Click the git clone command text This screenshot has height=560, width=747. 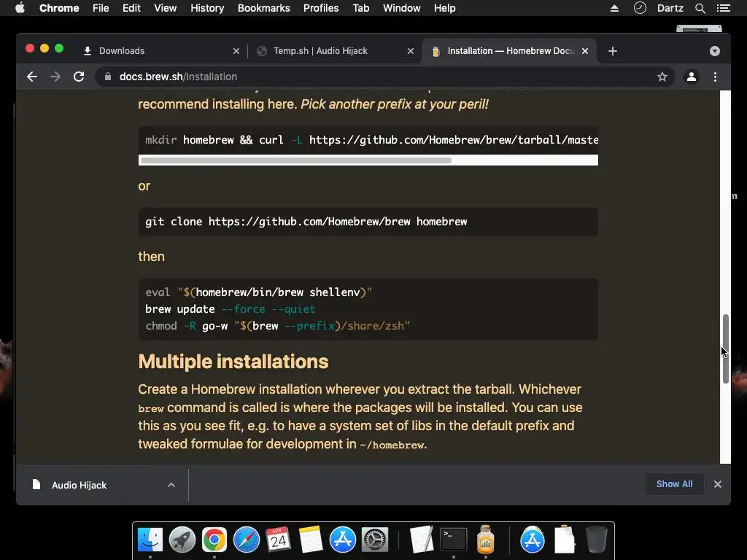point(306,222)
